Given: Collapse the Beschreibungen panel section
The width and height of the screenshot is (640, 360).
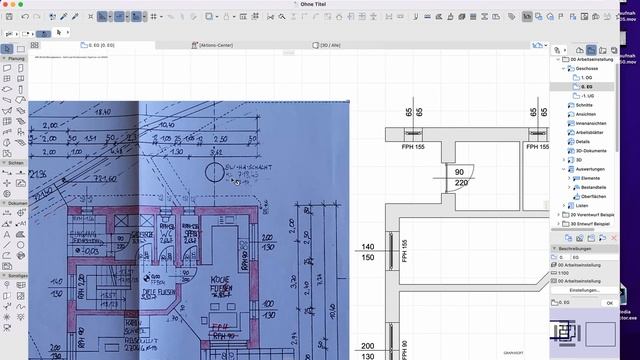Looking at the screenshot, I should [x=554, y=249].
